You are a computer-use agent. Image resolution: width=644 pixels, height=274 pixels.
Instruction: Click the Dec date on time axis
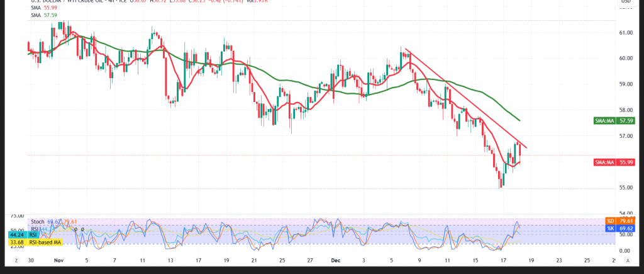tap(336, 260)
